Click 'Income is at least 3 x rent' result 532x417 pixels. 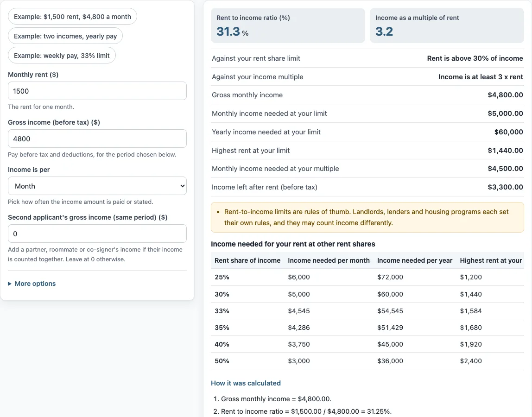[481, 77]
